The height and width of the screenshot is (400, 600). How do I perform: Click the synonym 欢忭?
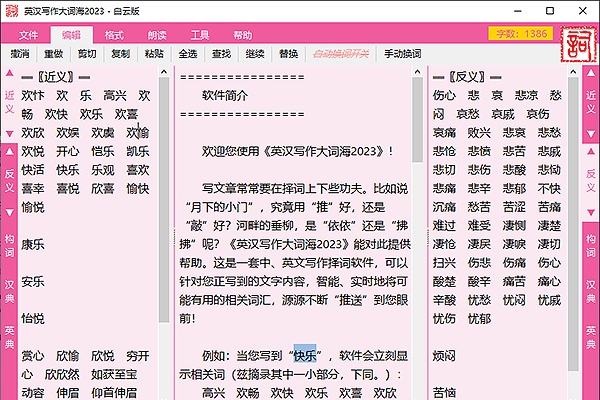[33, 96]
